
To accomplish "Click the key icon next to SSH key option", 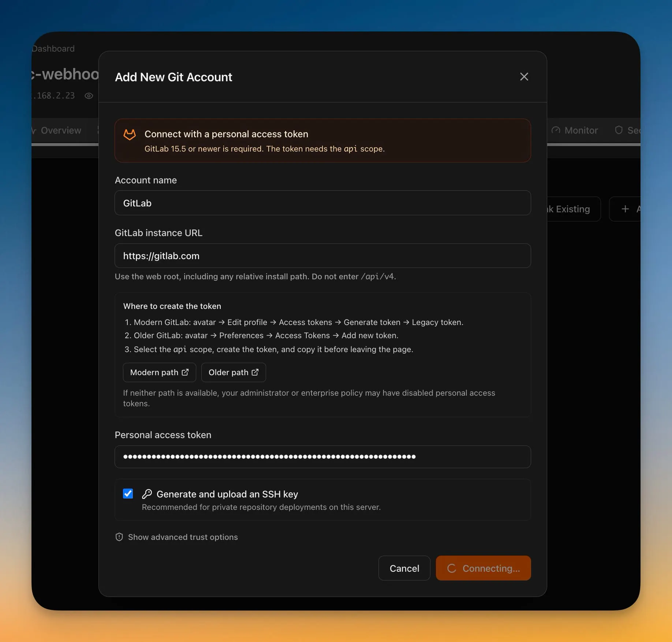I will pos(147,494).
